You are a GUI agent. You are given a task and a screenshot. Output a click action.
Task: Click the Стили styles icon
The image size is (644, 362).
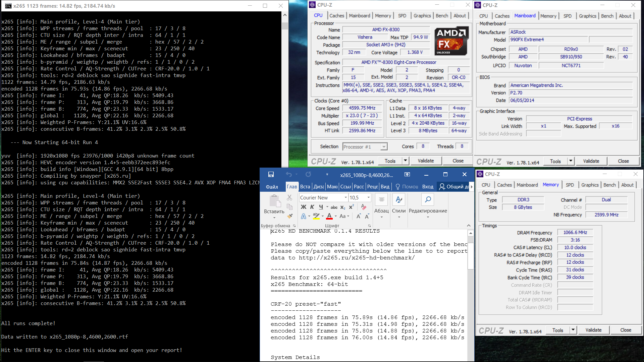pos(399,200)
